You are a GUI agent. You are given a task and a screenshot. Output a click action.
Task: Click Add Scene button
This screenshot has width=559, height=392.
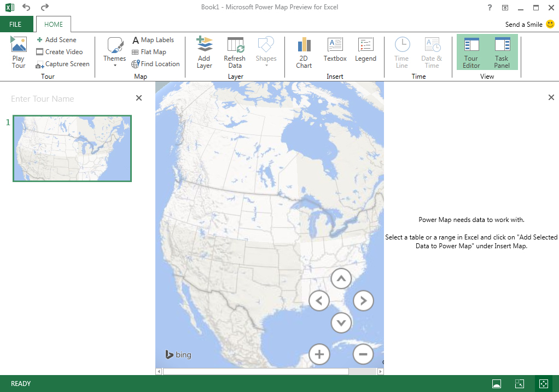coord(56,40)
